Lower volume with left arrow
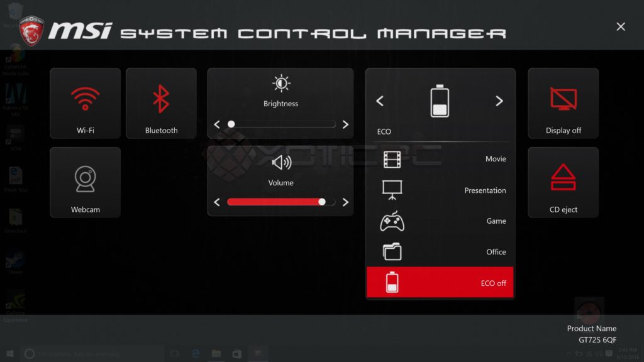 (x=217, y=202)
